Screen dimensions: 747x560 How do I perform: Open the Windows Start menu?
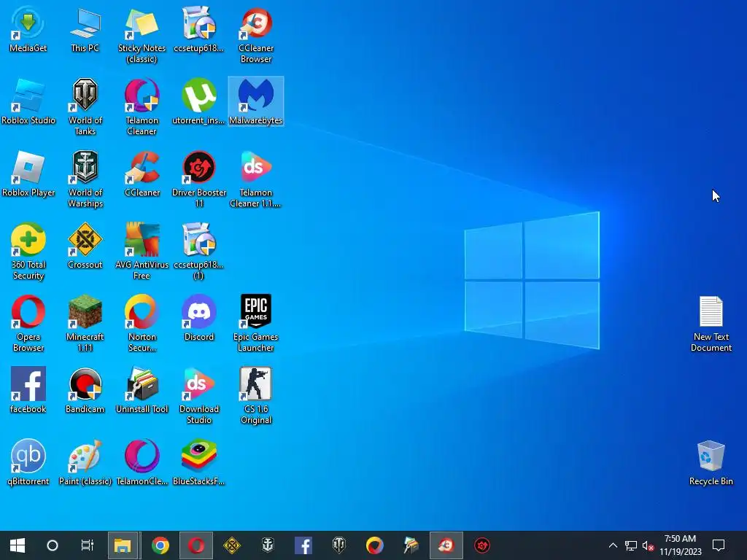click(18, 545)
